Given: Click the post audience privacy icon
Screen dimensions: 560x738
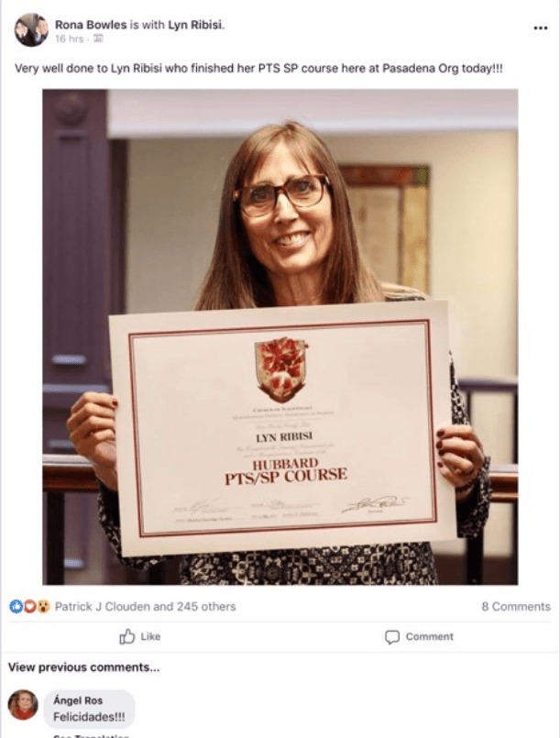Looking at the screenshot, I should point(98,39).
